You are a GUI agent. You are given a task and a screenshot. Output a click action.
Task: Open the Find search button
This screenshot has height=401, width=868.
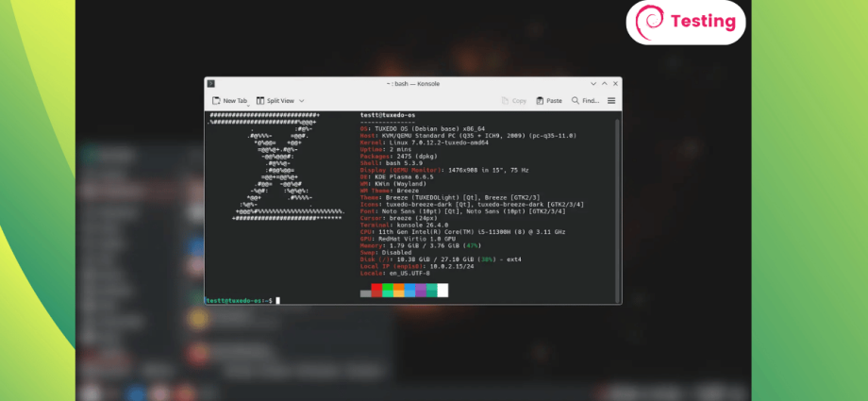[x=585, y=101]
